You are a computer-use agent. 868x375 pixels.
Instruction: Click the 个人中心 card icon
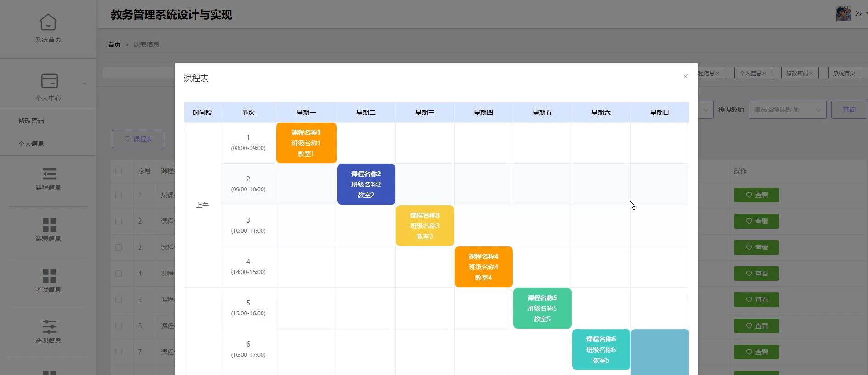click(49, 81)
